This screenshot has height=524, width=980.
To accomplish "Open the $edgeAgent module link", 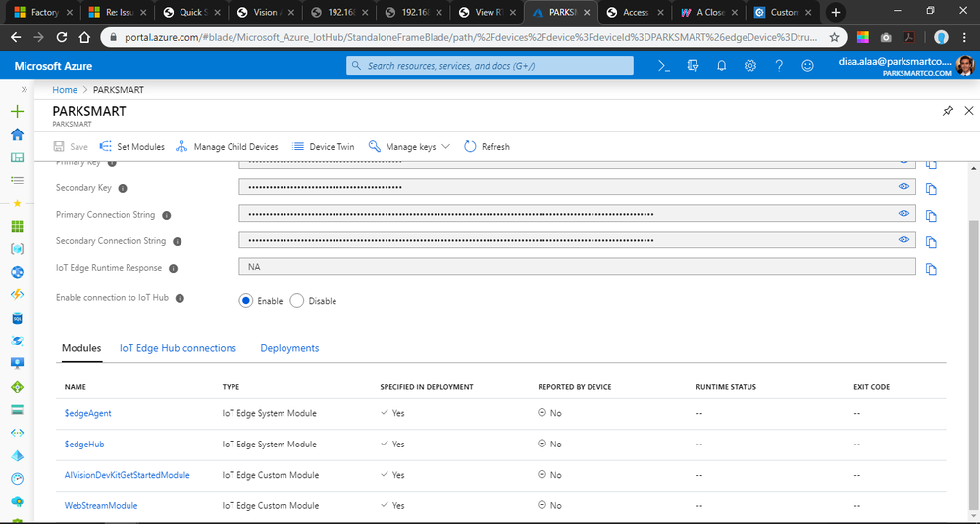I will (87, 413).
